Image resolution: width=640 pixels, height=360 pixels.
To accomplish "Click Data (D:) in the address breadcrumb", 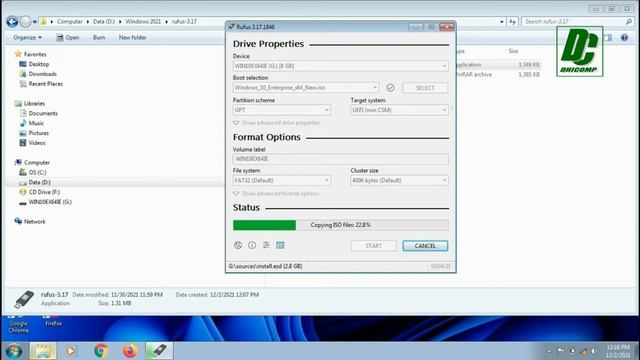I will click(104, 22).
